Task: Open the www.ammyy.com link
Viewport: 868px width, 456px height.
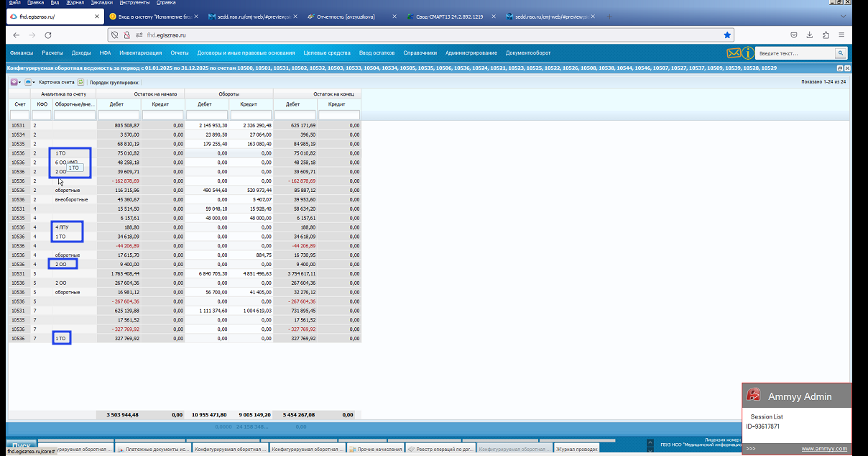Action: (824, 449)
